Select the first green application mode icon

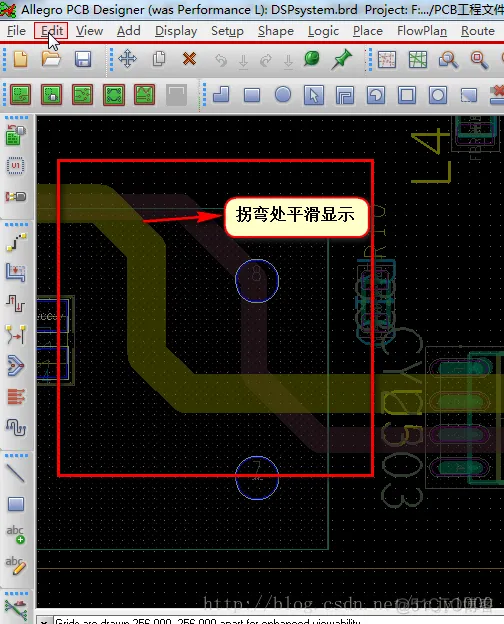click(20, 95)
